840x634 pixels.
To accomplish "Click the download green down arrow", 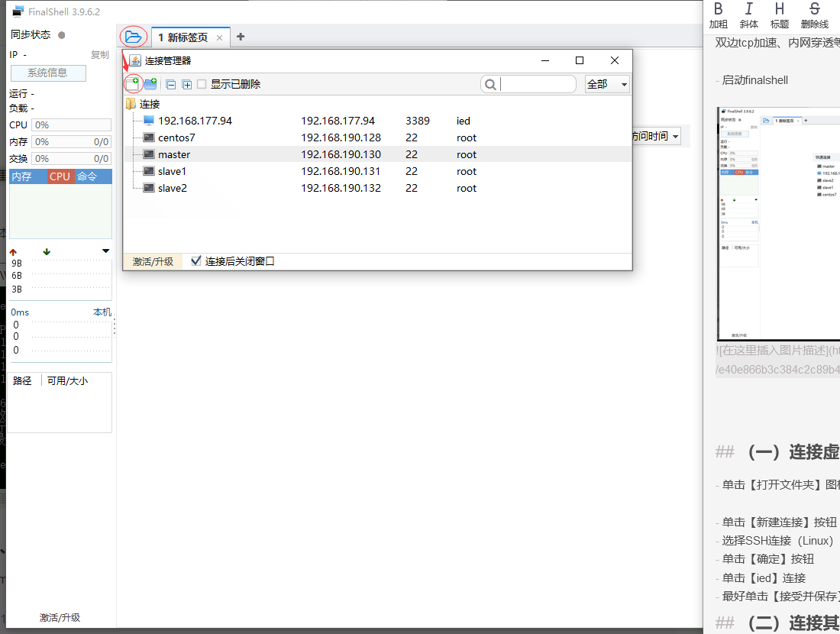I will (x=47, y=252).
